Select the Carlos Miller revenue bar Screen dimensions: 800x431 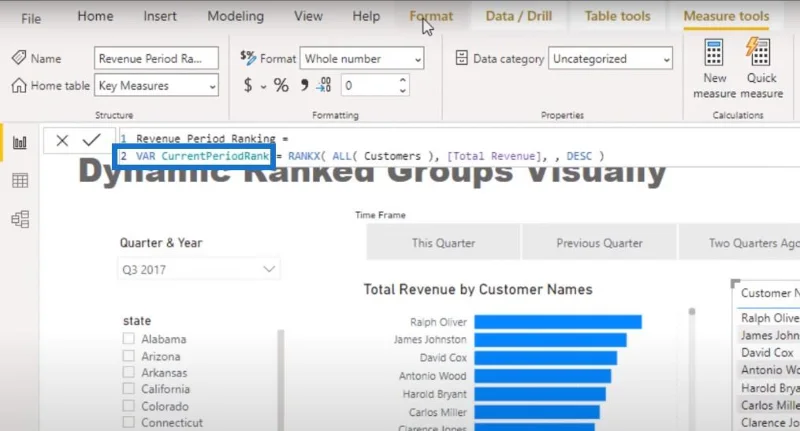pos(537,412)
